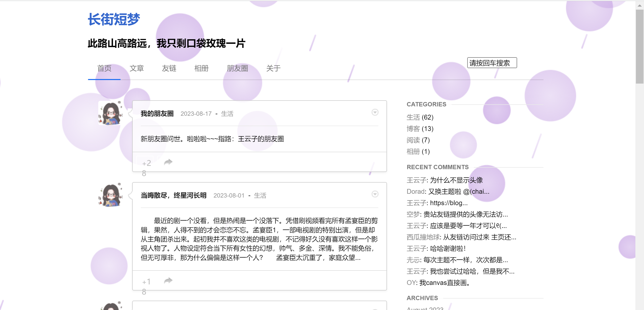Open comment 我也尝试过哈哈
The width and height of the screenshot is (644, 310).
(x=472, y=271)
